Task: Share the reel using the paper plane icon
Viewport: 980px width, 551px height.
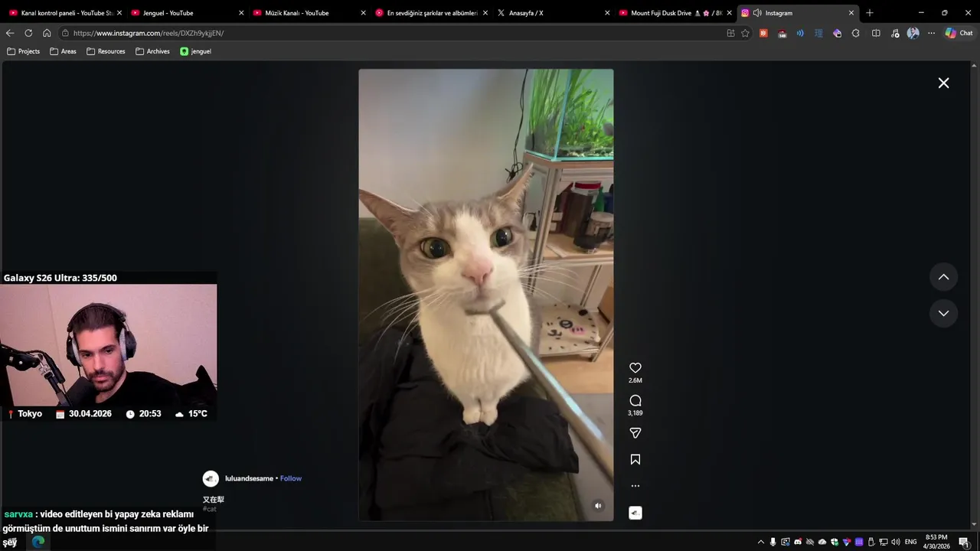Action: 635,433
